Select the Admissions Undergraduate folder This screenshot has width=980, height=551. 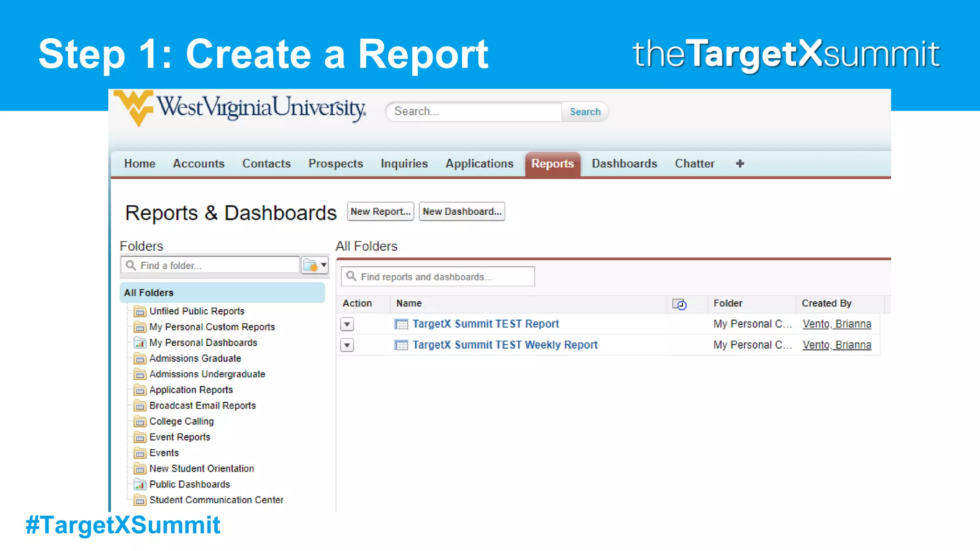point(207,375)
